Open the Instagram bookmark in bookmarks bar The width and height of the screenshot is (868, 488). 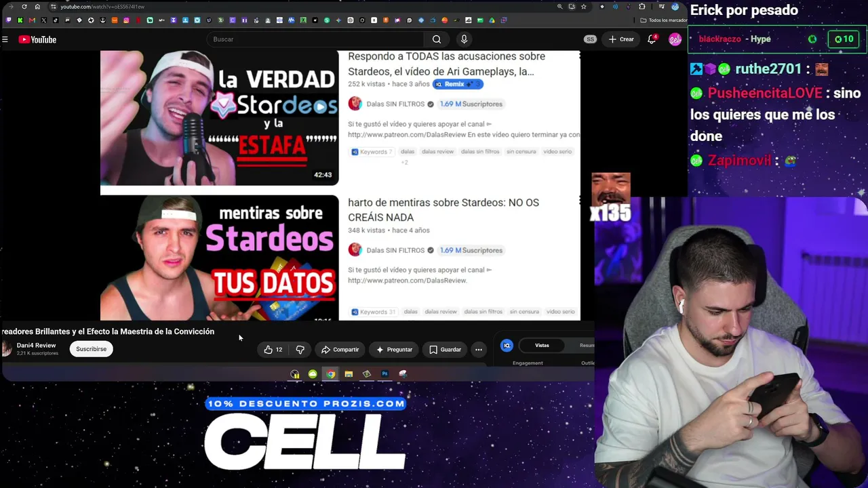[126, 20]
